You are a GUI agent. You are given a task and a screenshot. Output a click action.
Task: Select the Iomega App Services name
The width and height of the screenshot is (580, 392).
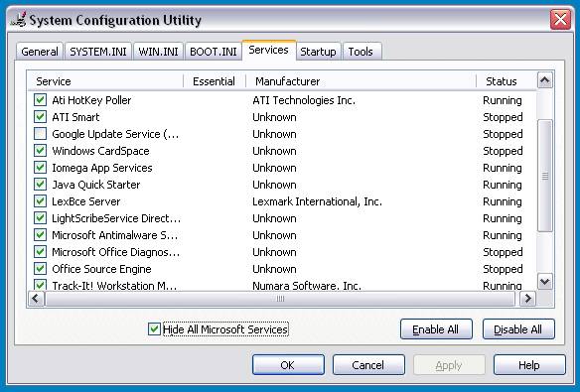102,168
